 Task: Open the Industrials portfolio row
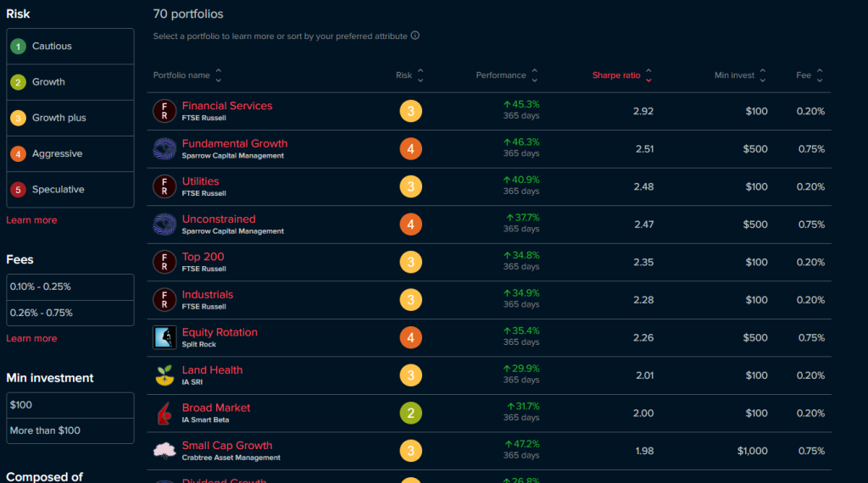pos(208,295)
